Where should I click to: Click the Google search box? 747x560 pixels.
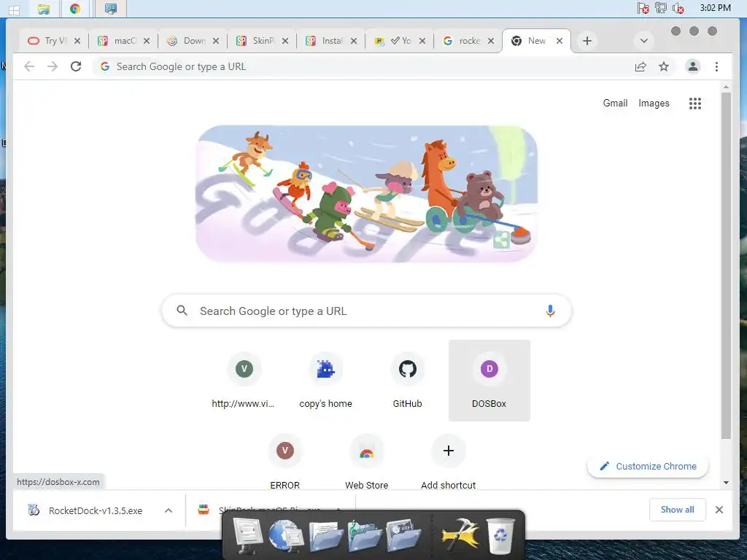[x=366, y=311]
